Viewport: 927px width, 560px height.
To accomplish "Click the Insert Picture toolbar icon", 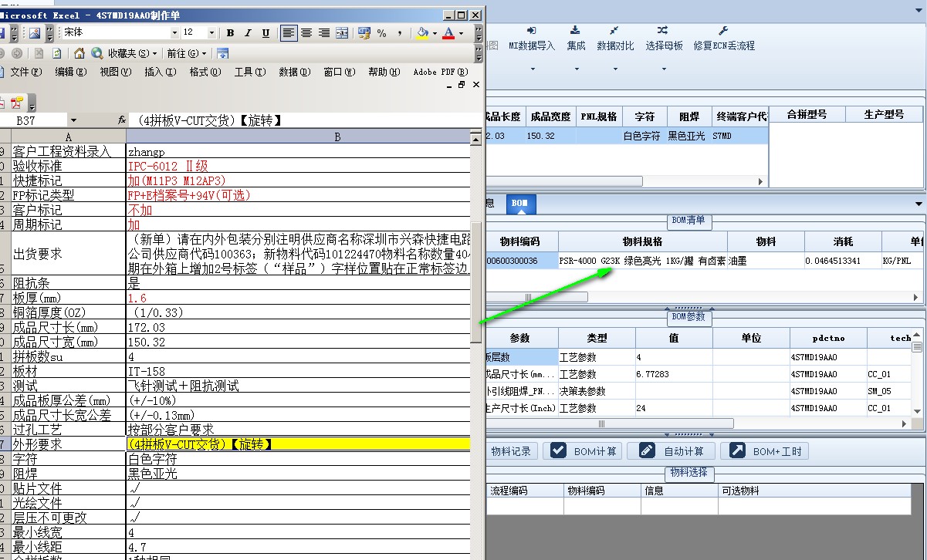I will [34, 33].
